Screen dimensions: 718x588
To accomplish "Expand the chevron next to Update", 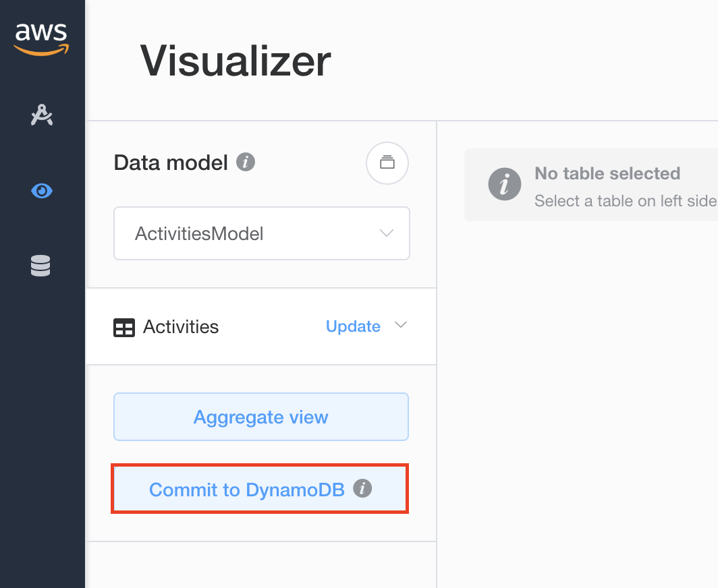I will coord(401,325).
